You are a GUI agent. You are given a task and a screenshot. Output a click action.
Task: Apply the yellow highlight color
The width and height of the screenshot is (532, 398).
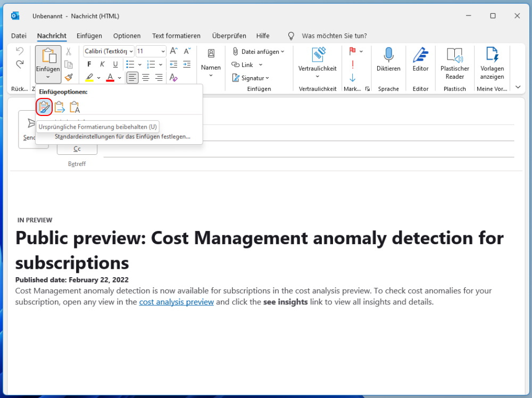(89, 78)
